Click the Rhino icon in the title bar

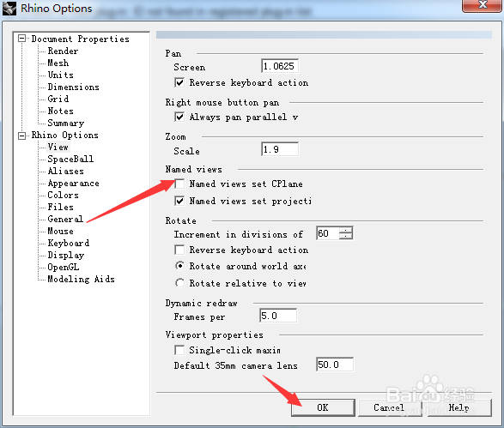tap(9, 9)
